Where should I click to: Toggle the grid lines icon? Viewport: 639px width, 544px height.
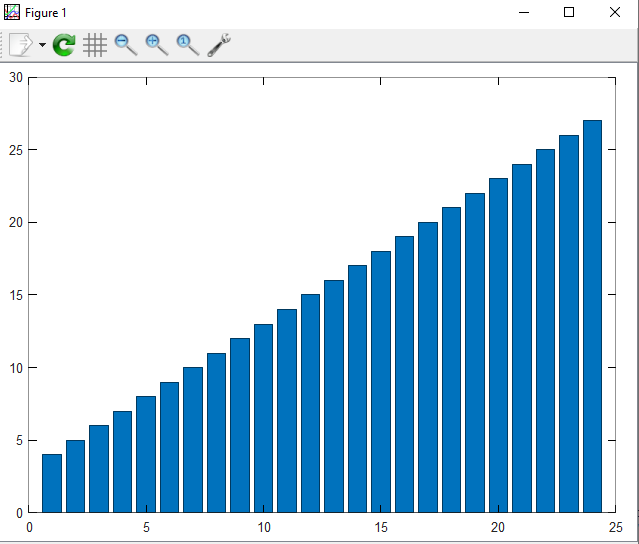pyautogui.click(x=95, y=45)
